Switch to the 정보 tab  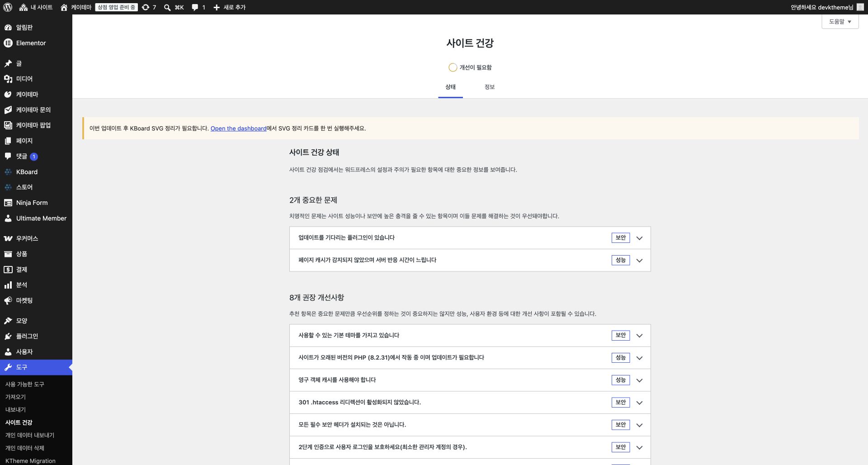click(x=490, y=87)
